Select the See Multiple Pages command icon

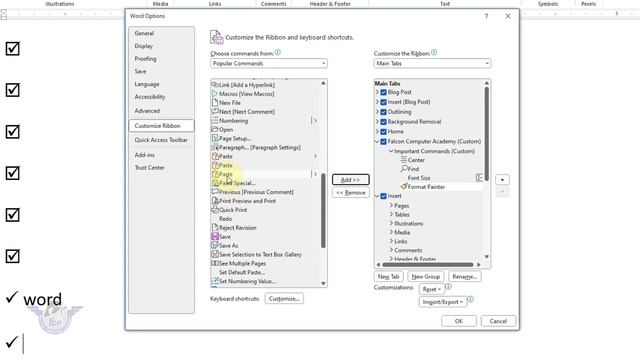click(x=215, y=263)
